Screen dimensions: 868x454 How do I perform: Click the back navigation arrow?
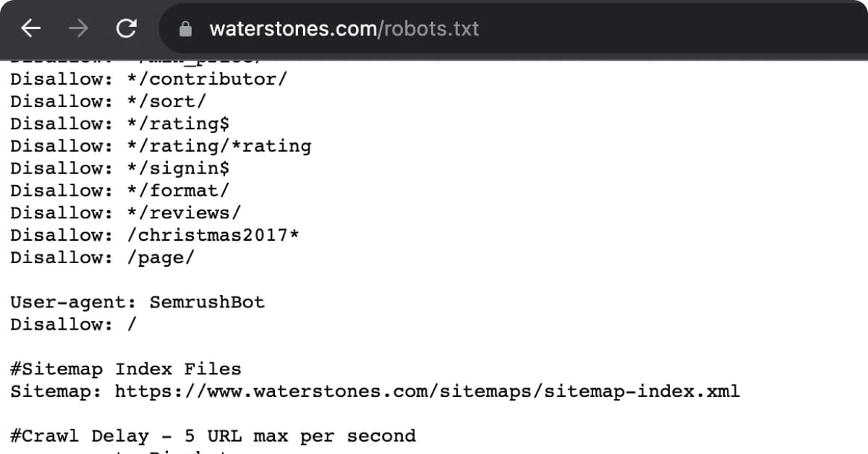point(30,28)
